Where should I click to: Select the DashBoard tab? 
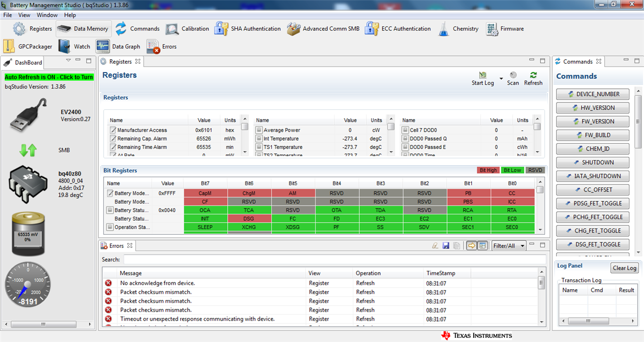[x=23, y=62]
